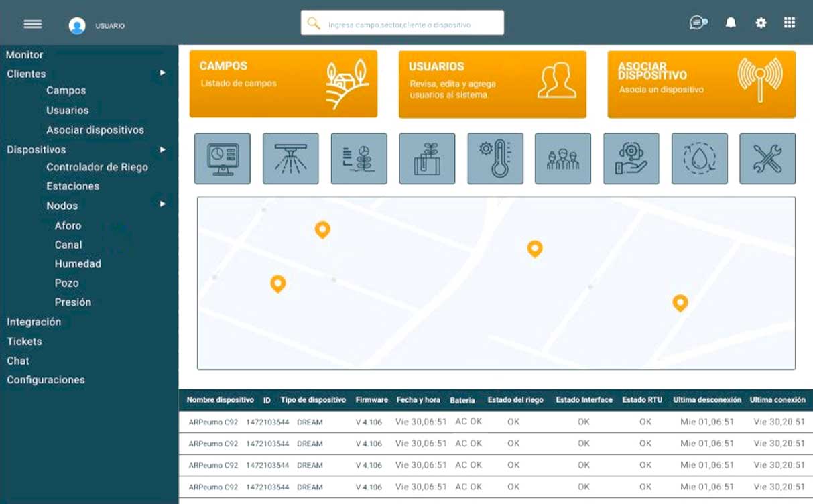Collapse the Clientes submenu arrow
This screenshot has height=504, width=813.
click(162, 73)
